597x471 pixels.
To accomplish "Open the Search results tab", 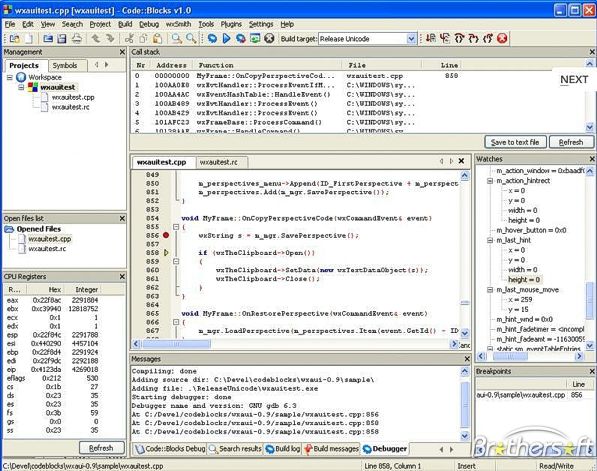I will tap(235, 449).
